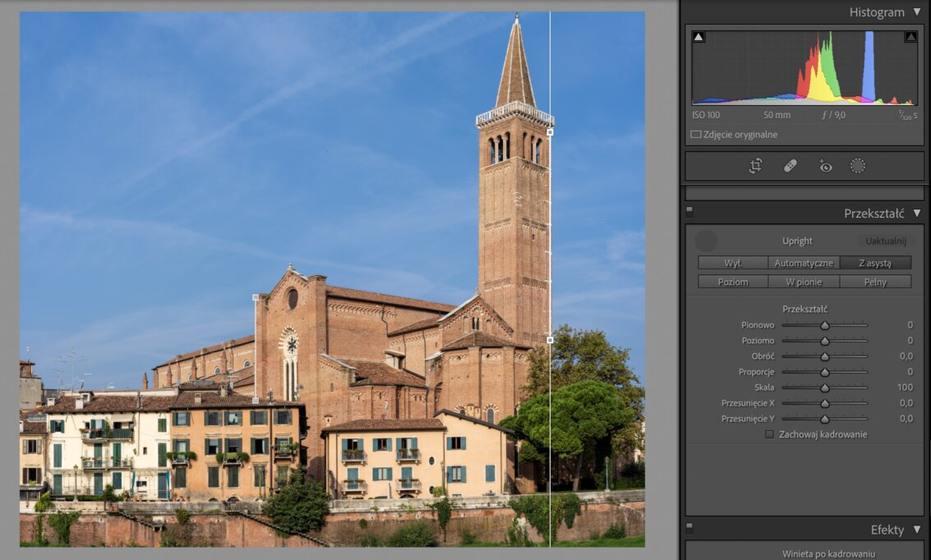Click the Uaktualnij button

coord(885,241)
